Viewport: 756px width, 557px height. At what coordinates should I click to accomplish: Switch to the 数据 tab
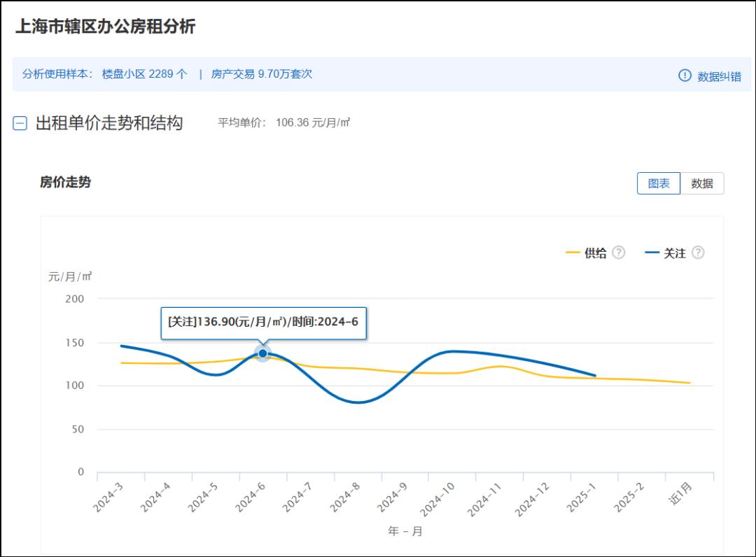[x=702, y=183]
